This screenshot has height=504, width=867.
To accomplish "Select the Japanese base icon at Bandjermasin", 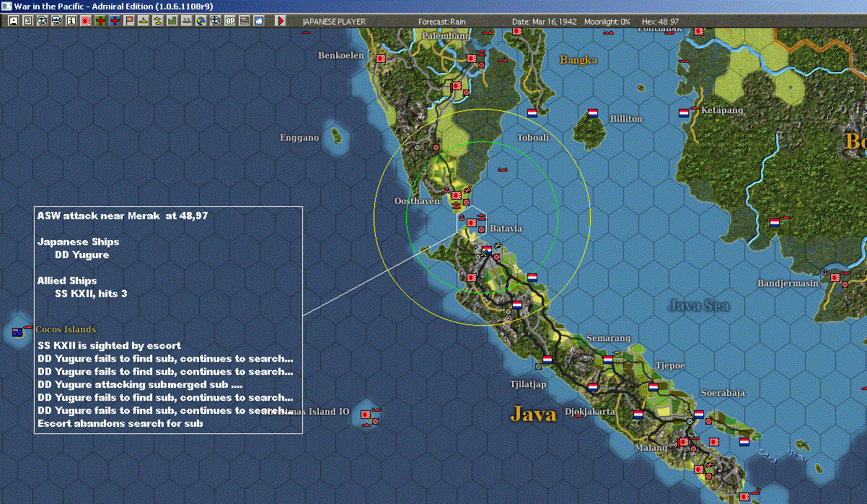I will click(836, 277).
